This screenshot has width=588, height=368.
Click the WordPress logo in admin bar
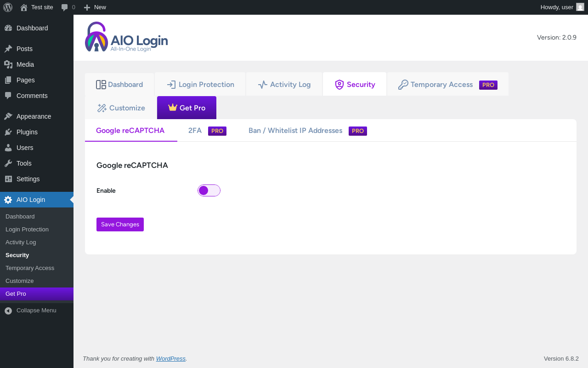8,7
